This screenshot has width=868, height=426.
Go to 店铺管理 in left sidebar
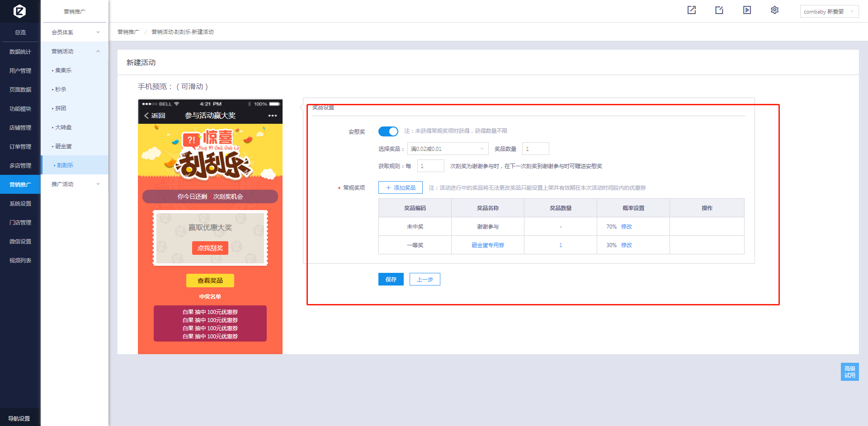point(20,128)
